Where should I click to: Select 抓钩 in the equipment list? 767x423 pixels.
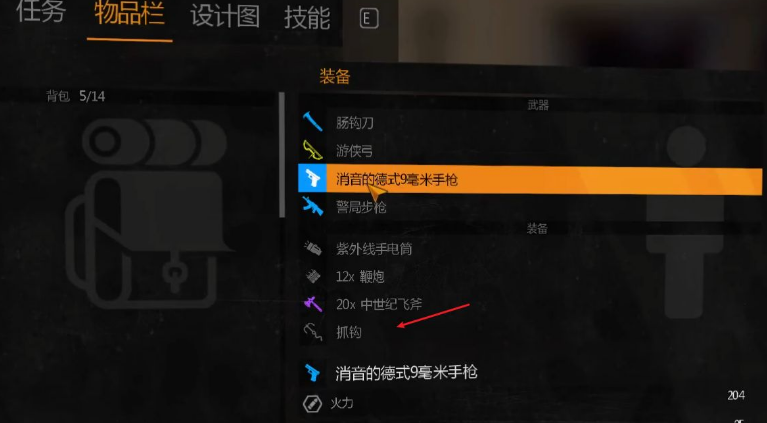(x=531, y=332)
